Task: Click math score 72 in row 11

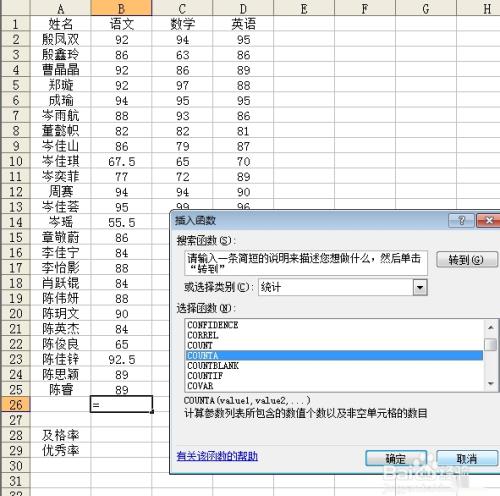Action: pos(182,176)
